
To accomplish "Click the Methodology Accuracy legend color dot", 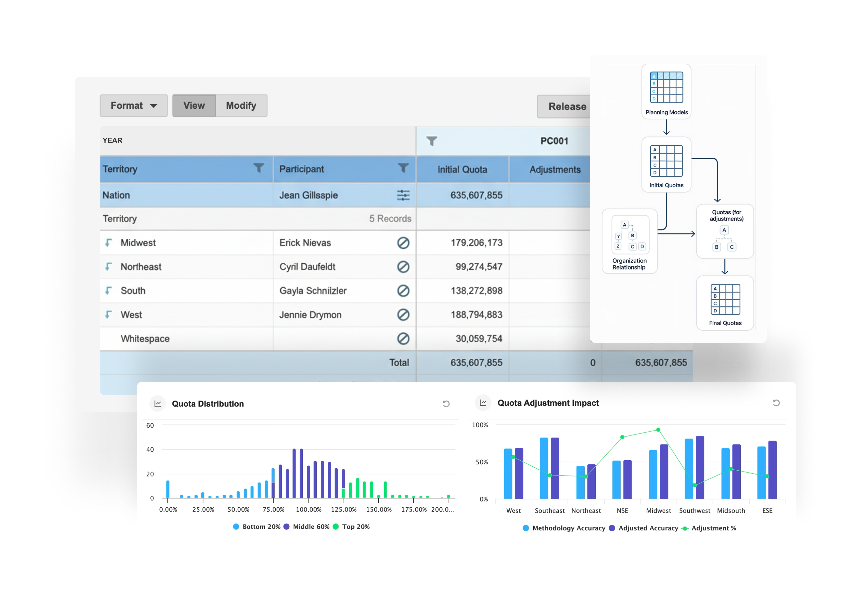I will 526,528.
